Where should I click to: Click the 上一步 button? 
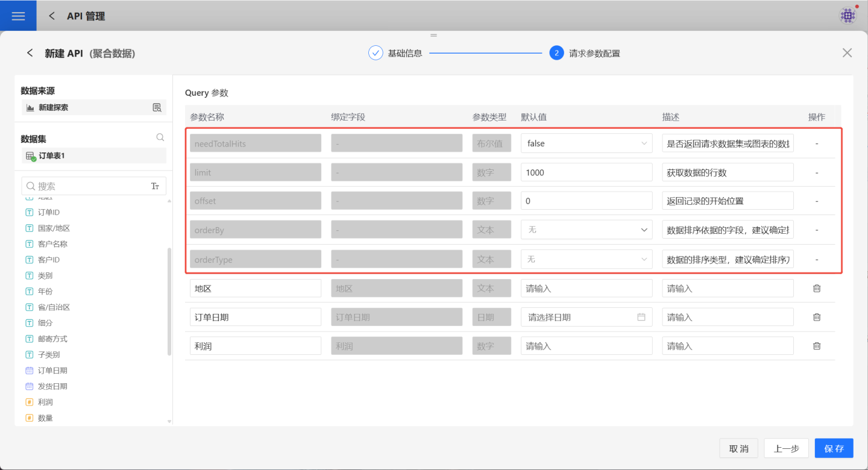click(x=786, y=448)
